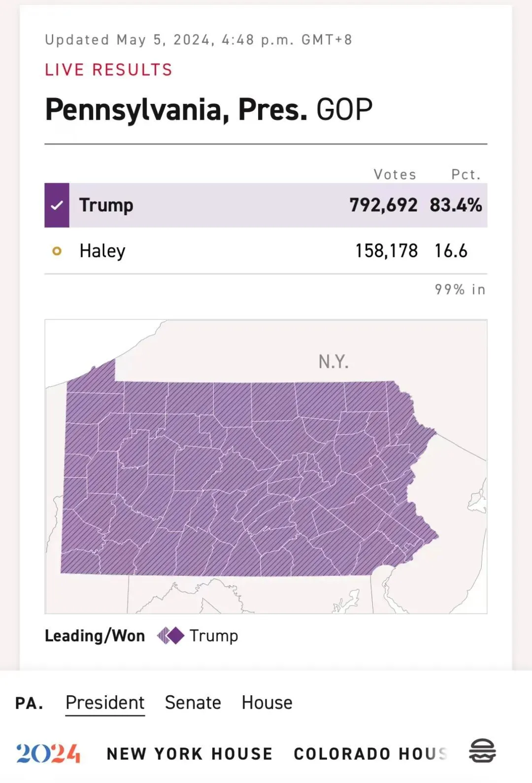Open the COLORADO HOUSE link

click(x=370, y=753)
